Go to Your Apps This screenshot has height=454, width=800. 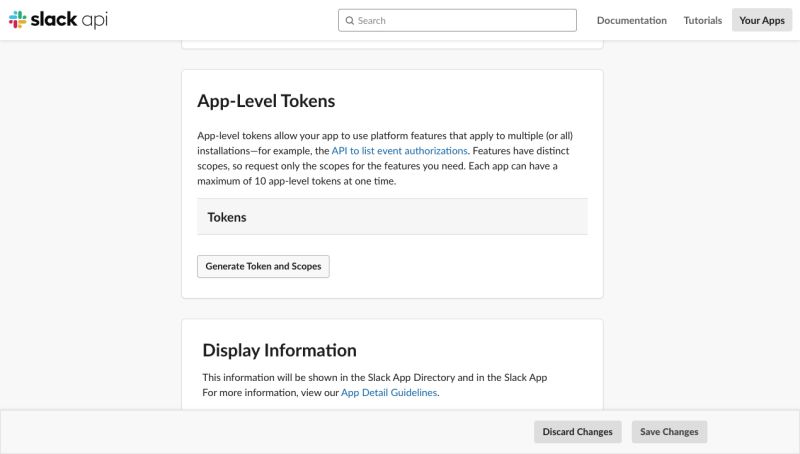point(762,20)
